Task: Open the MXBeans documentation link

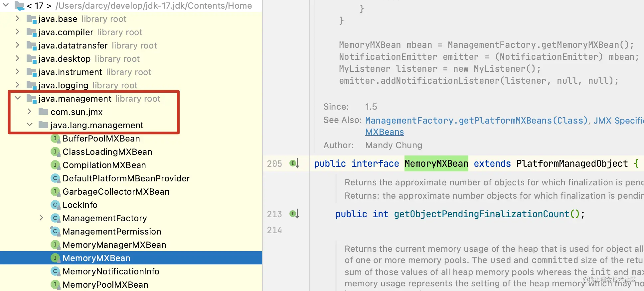Action: point(385,132)
